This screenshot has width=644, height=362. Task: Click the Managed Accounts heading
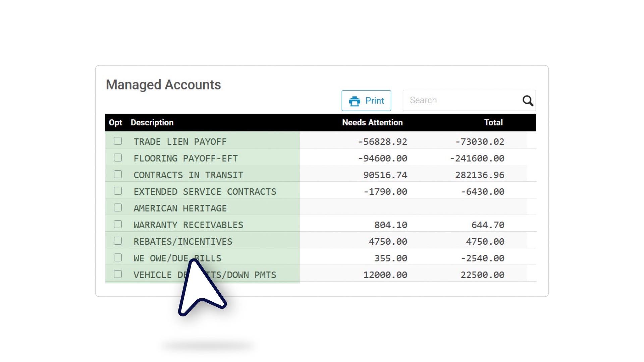(x=163, y=84)
